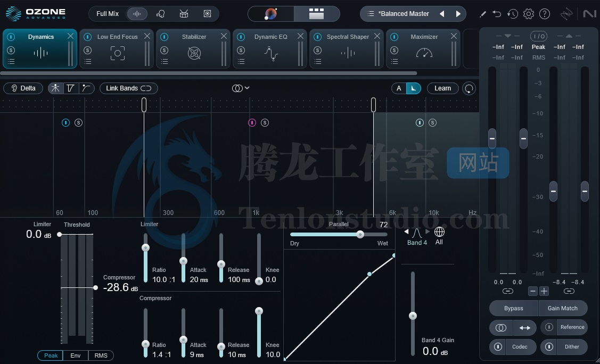Image resolution: width=600 pixels, height=364 pixels.
Task: Select the globe All bands icon
Action: point(439,232)
